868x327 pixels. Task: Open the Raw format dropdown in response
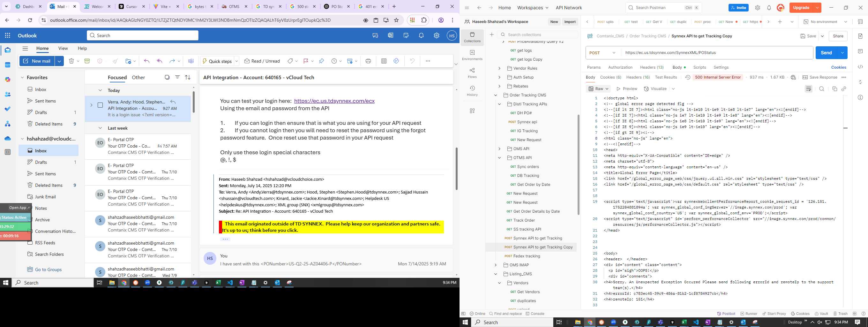599,89
